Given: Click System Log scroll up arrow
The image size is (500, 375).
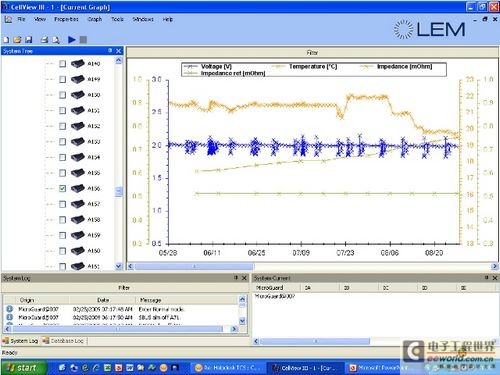Looking at the screenshot, I should (242, 299).
